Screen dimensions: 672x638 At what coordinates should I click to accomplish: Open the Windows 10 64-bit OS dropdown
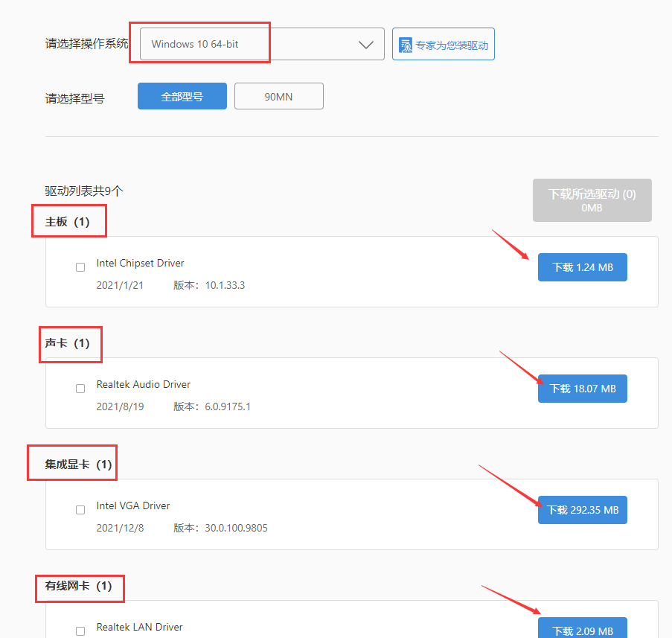pos(262,44)
